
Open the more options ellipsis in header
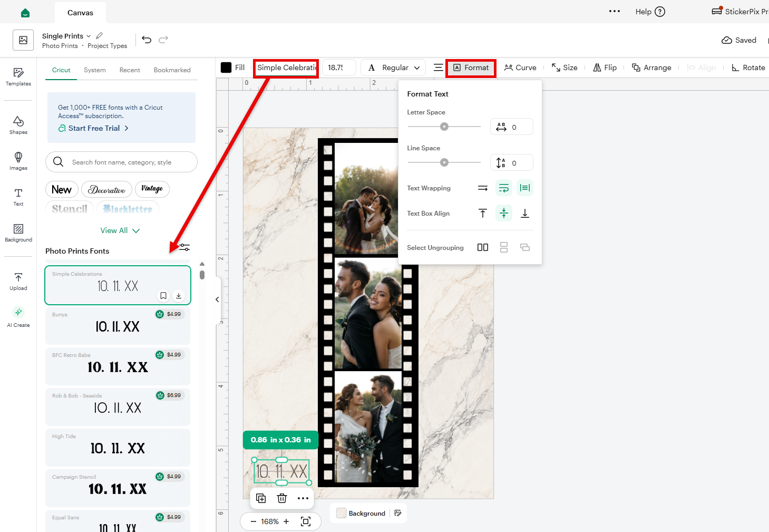(x=615, y=11)
